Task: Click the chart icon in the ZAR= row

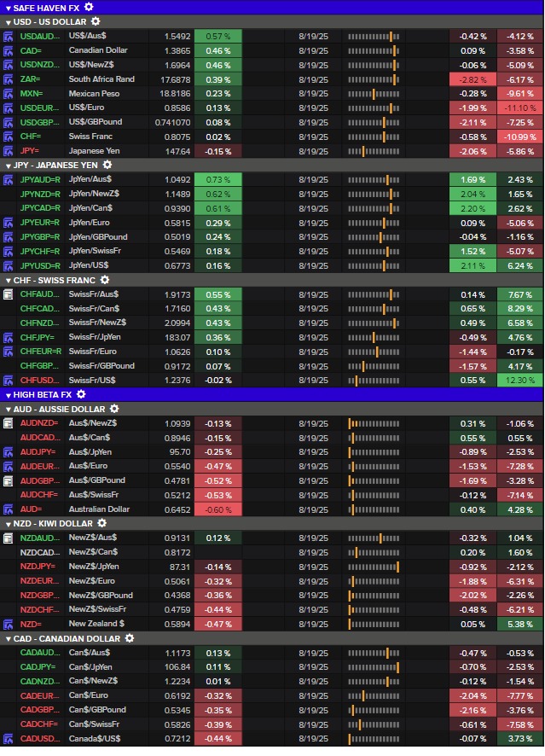Action: 8,79
